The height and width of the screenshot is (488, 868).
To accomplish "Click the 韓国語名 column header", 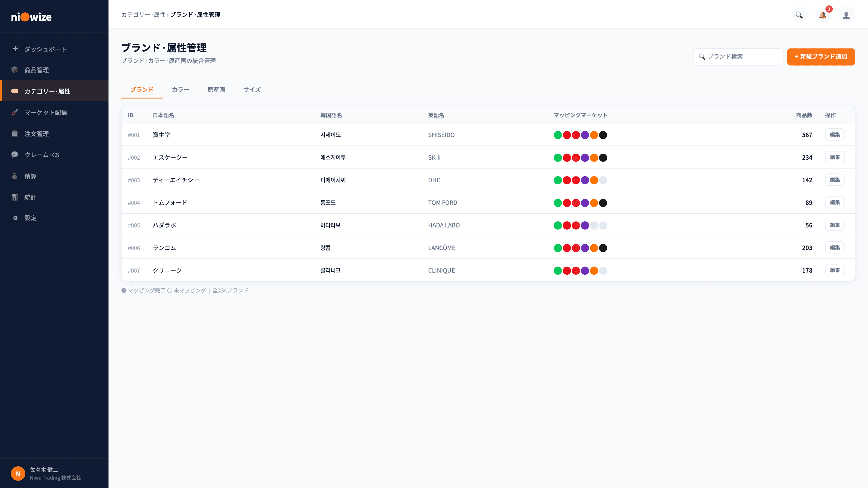I will 331,115.
